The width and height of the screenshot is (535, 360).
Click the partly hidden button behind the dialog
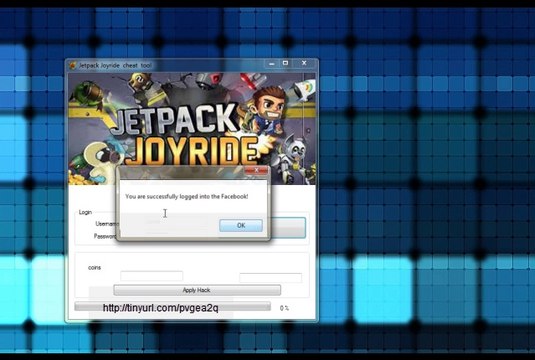pos(288,228)
